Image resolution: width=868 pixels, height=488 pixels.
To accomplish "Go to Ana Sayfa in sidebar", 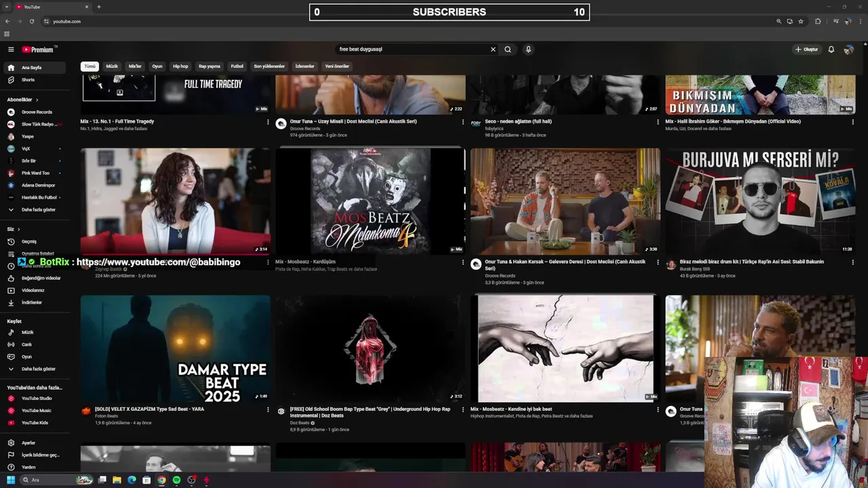I will tap(35, 68).
